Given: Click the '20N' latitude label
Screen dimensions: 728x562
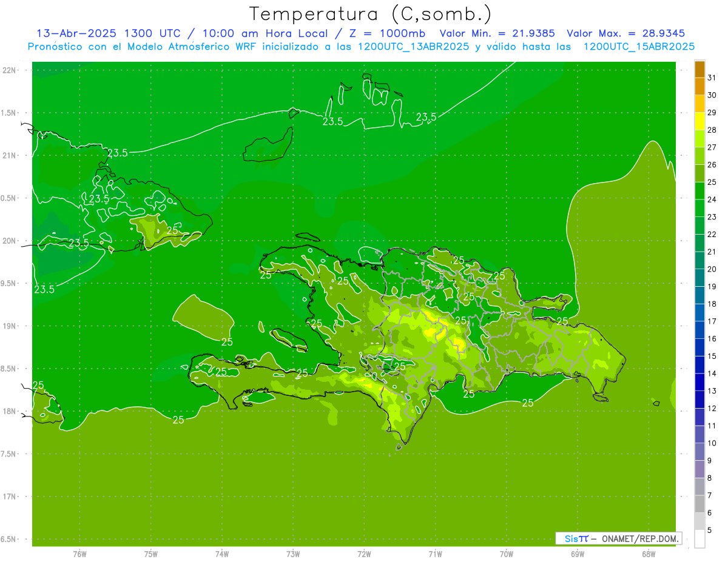Looking at the screenshot, I should (9, 241).
